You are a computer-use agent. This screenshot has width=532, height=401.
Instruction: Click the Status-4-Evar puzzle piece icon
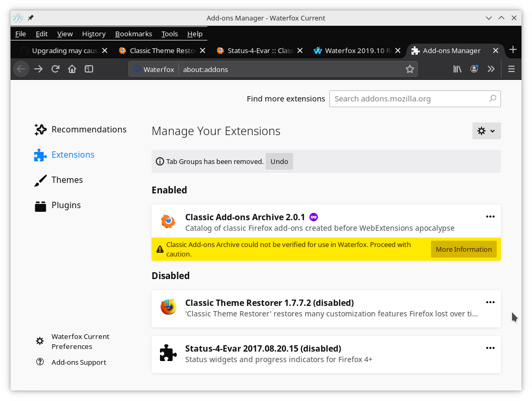click(x=168, y=353)
